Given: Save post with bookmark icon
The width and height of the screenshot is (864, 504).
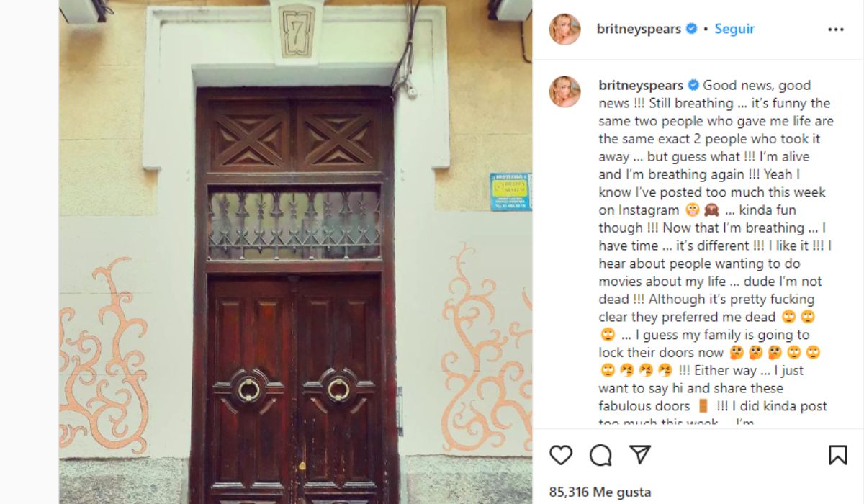Looking at the screenshot, I should [837, 455].
